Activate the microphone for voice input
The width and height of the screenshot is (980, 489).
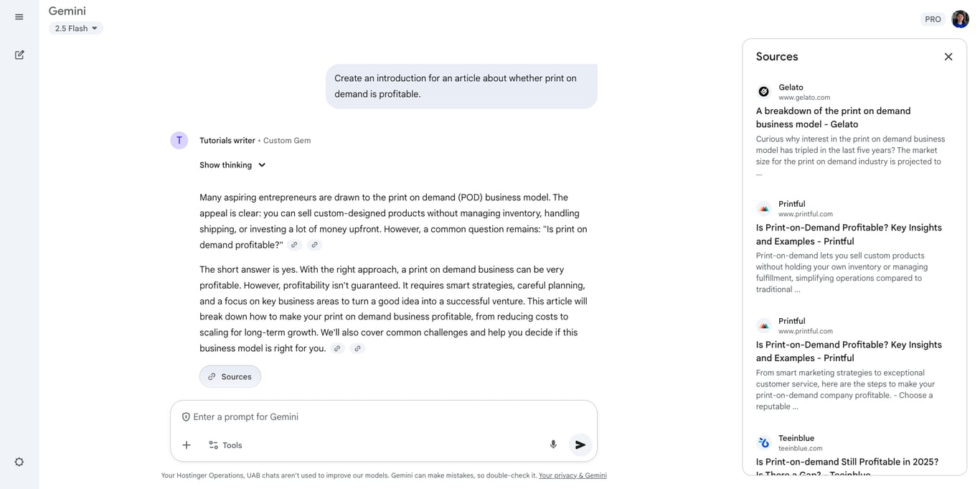tap(553, 444)
